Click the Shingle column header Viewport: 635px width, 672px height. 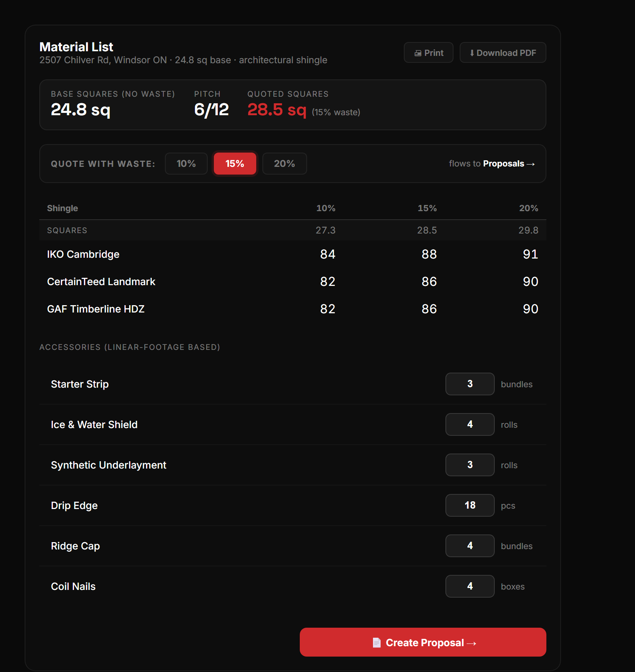(x=62, y=208)
